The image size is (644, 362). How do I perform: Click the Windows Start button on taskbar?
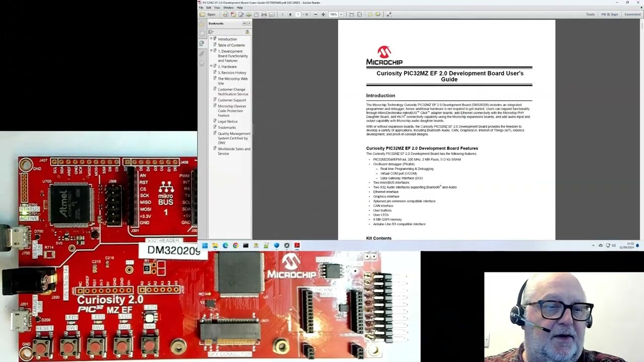[205, 246]
